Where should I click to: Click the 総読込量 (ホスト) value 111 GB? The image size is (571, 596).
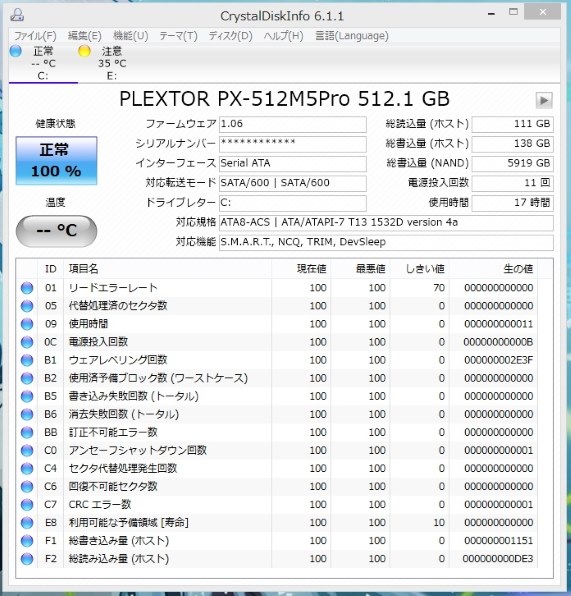click(x=512, y=124)
